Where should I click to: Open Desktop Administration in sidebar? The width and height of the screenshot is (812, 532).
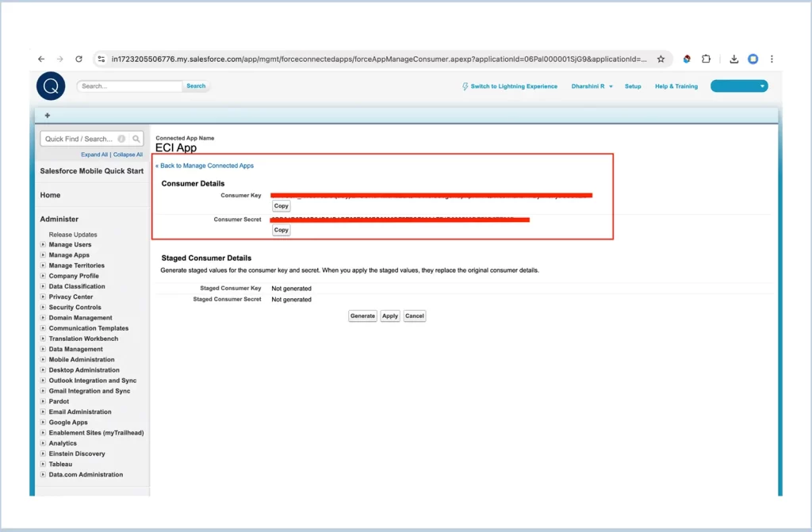point(84,369)
